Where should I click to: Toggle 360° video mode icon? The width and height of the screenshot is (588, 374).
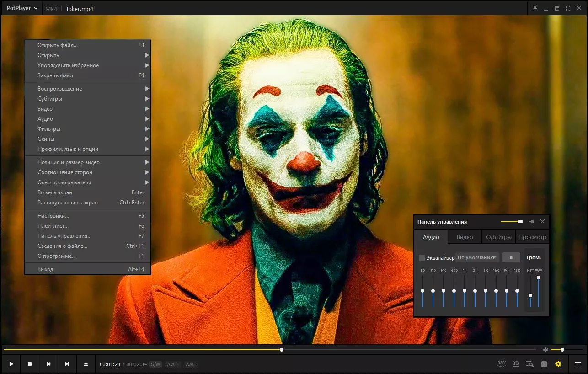pos(502,364)
